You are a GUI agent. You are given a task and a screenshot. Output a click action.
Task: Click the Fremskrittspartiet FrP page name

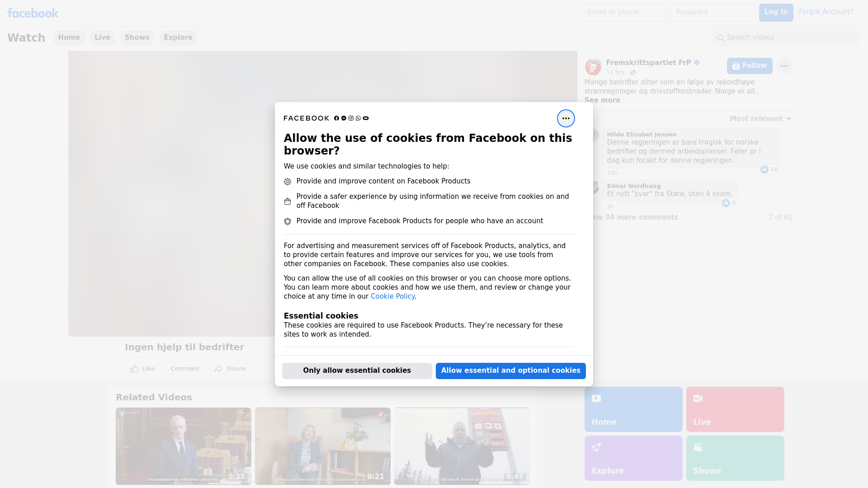tap(648, 63)
